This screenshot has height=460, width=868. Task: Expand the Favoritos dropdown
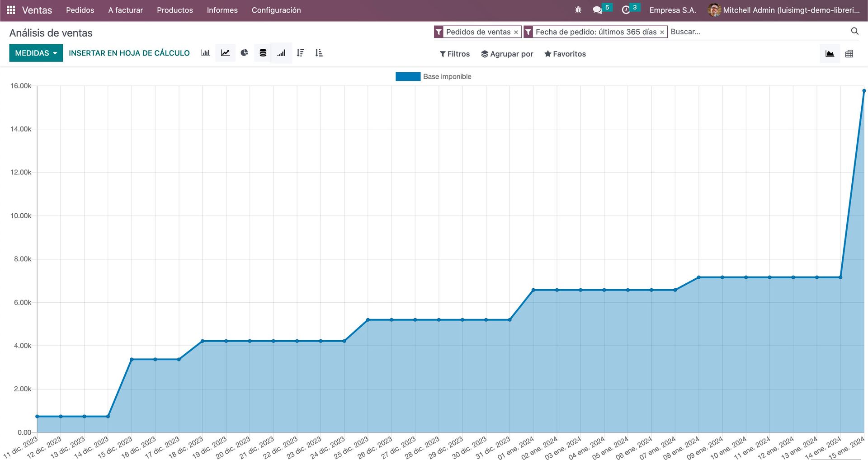click(565, 54)
